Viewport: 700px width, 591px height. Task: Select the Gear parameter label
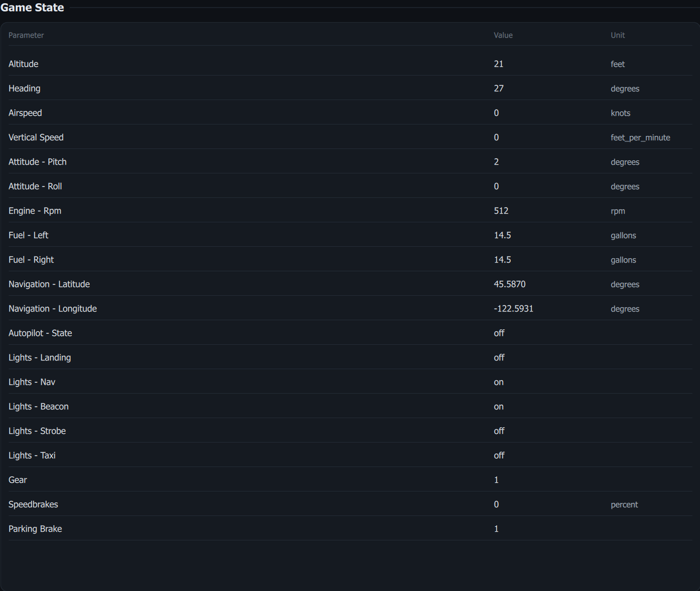click(x=18, y=480)
